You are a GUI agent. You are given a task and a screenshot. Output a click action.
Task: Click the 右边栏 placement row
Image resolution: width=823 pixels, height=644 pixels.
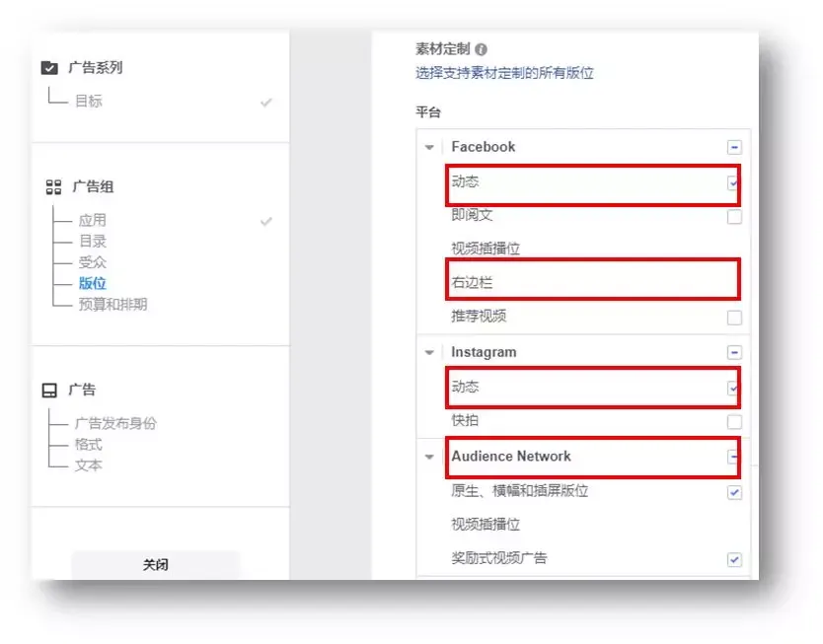coord(593,282)
